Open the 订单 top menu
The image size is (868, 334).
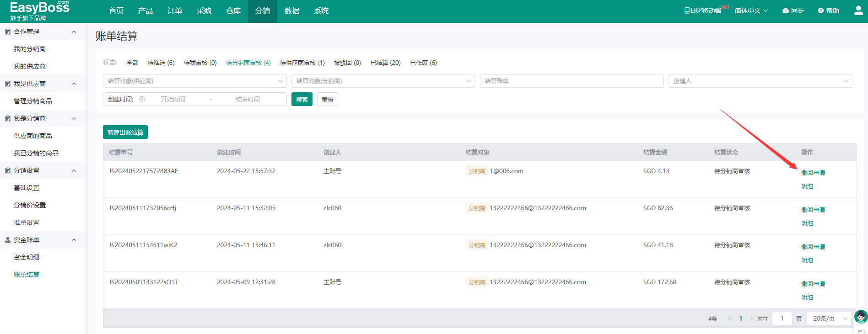click(174, 11)
